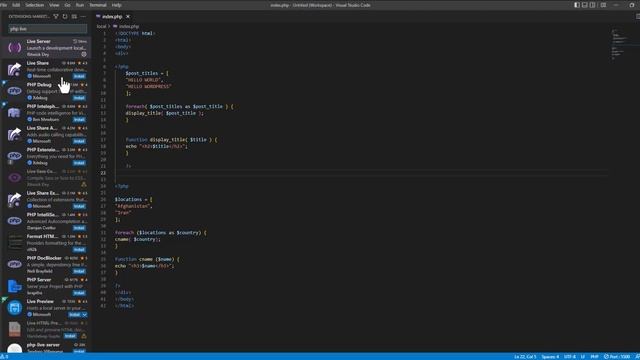
Task: Refresh the extensions list
Action: 65,16
